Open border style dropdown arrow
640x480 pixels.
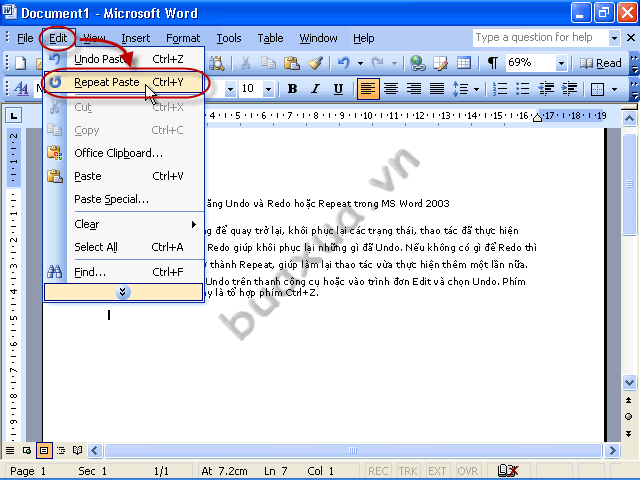614,89
